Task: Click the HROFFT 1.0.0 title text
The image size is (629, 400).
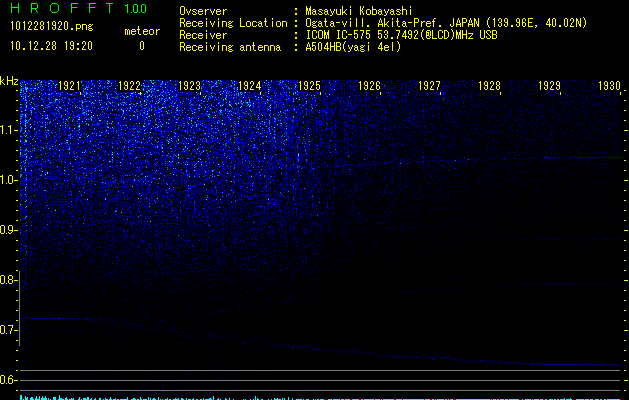Action: pos(78,8)
